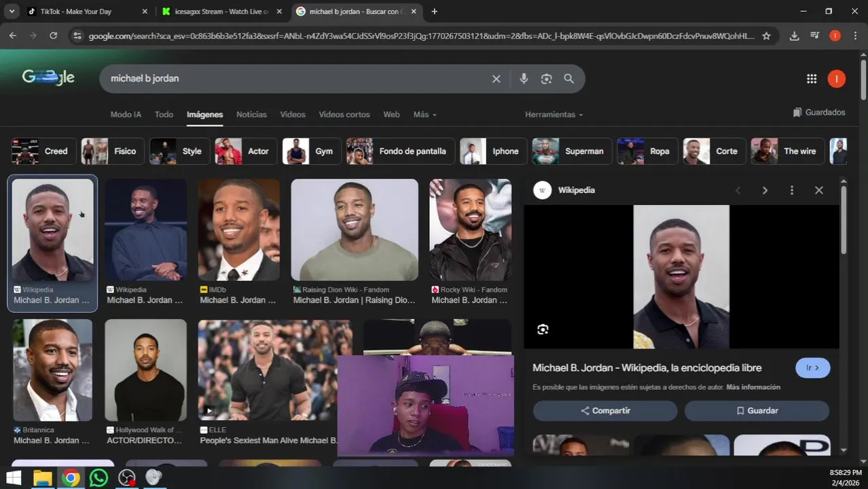
Task: Open the Chrome three-dot menu
Action: click(854, 36)
